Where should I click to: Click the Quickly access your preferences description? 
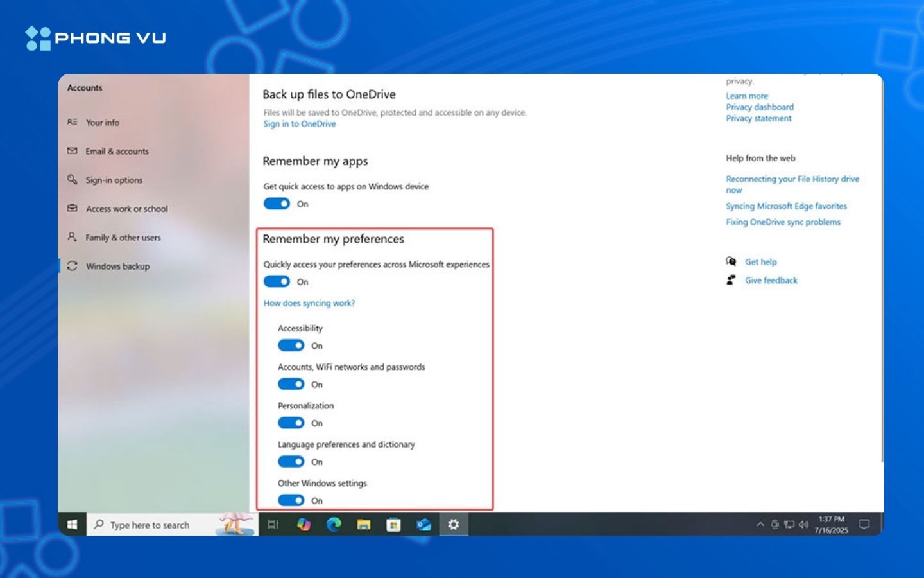coord(376,264)
